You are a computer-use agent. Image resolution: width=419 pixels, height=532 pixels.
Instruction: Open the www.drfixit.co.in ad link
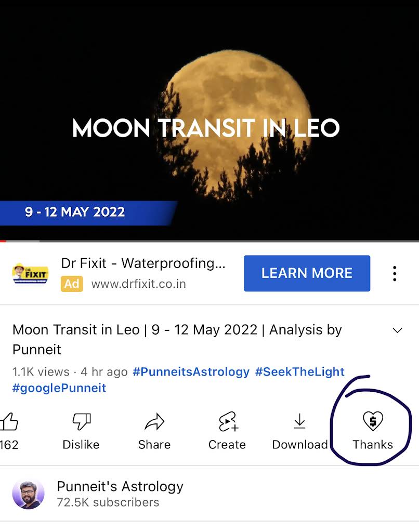pyautogui.click(x=138, y=284)
